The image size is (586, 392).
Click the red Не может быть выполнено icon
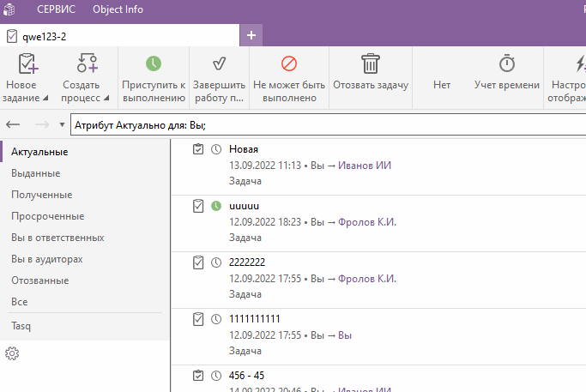[x=289, y=63]
